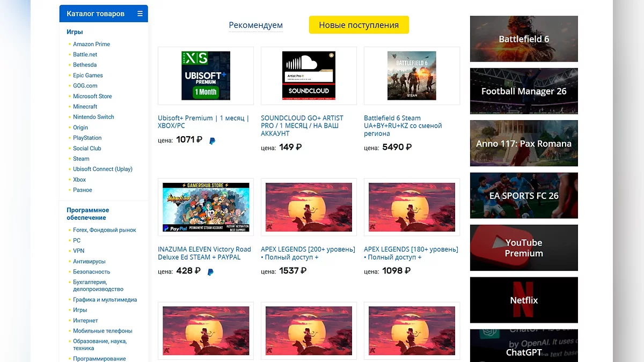Select Bethesda category
644x362 pixels.
85,65
